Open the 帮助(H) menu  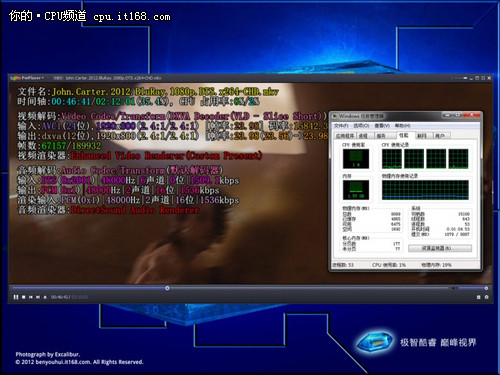[402, 126]
